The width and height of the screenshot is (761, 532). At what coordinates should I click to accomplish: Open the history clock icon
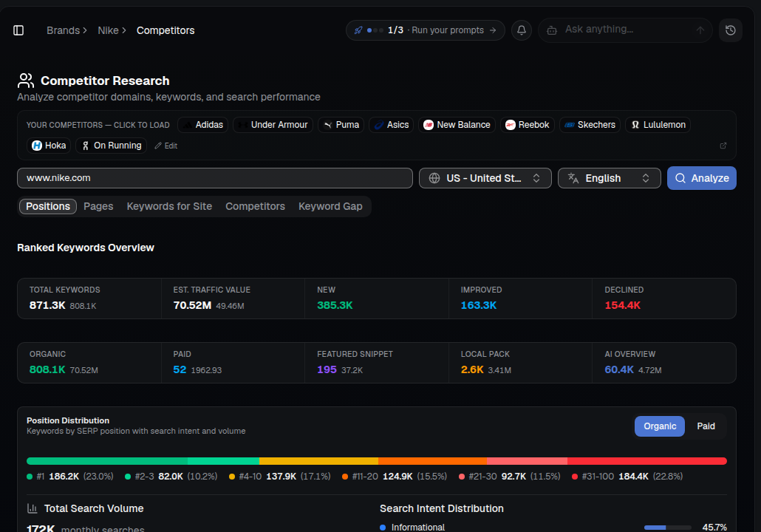pyautogui.click(x=730, y=30)
